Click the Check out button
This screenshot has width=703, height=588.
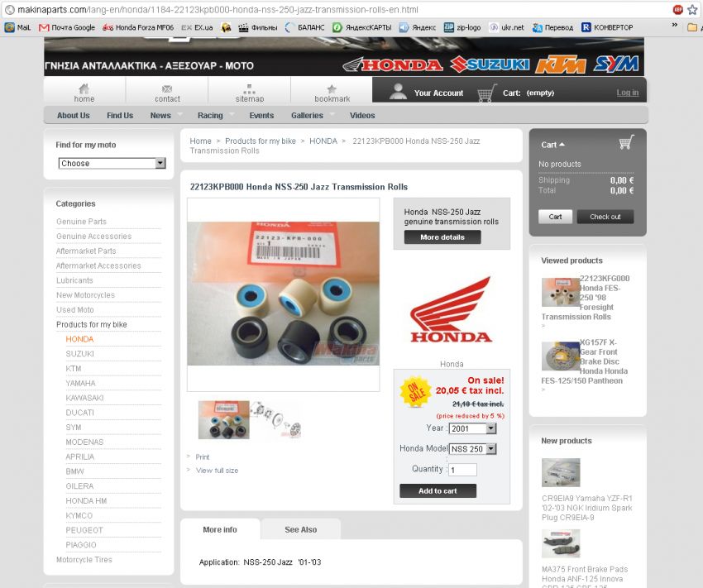tap(605, 217)
